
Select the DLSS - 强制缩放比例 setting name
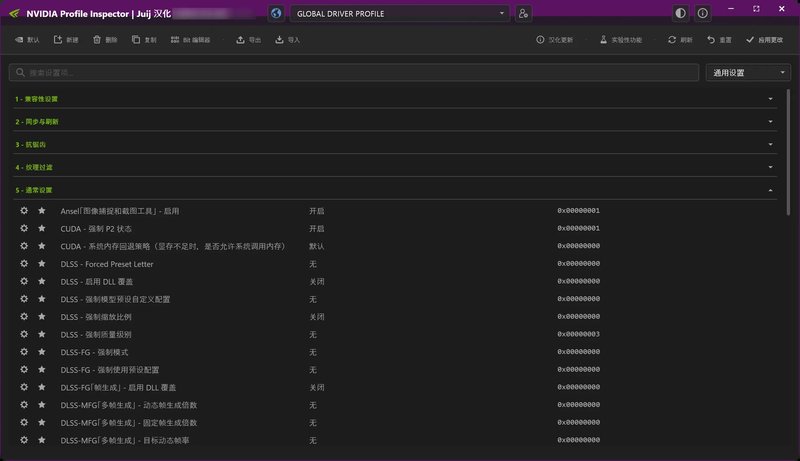point(96,317)
